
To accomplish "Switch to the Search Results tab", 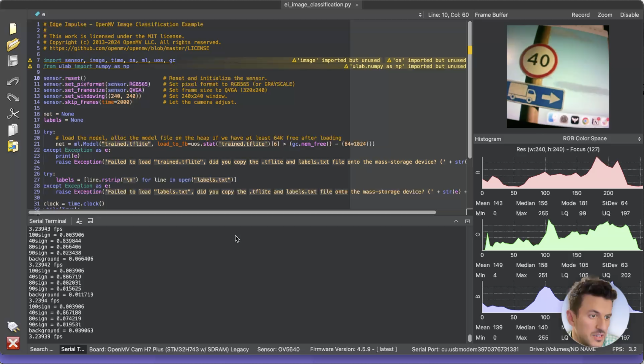I will tap(42, 349).
